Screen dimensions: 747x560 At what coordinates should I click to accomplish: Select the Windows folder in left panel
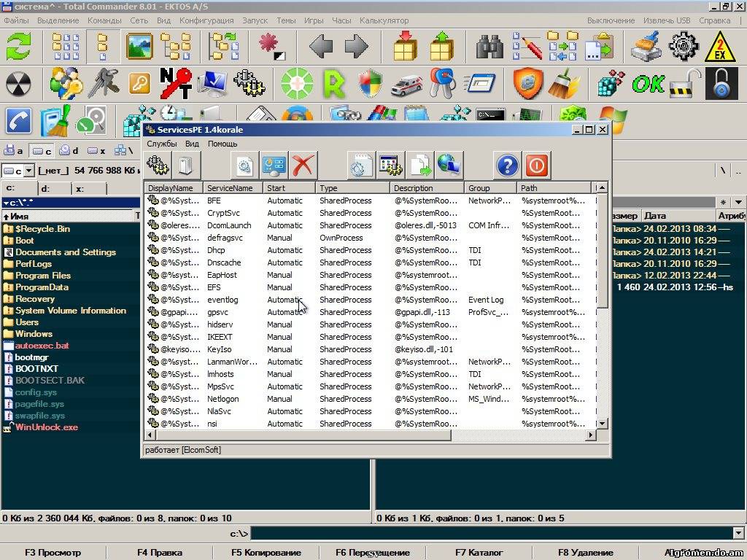[34, 334]
